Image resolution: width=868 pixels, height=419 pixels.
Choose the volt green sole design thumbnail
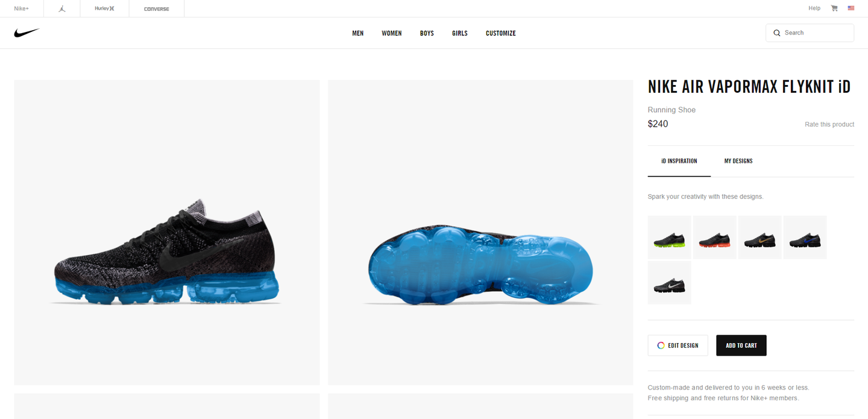tap(670, 238)
